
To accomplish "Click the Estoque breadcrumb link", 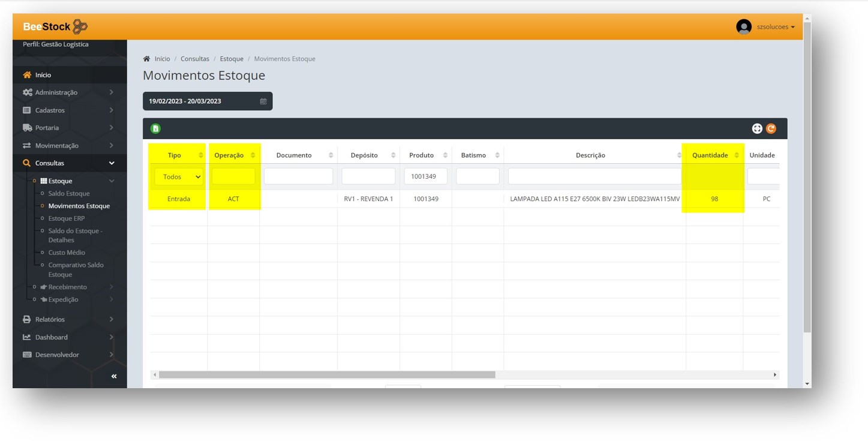I will tap(232, 59).
